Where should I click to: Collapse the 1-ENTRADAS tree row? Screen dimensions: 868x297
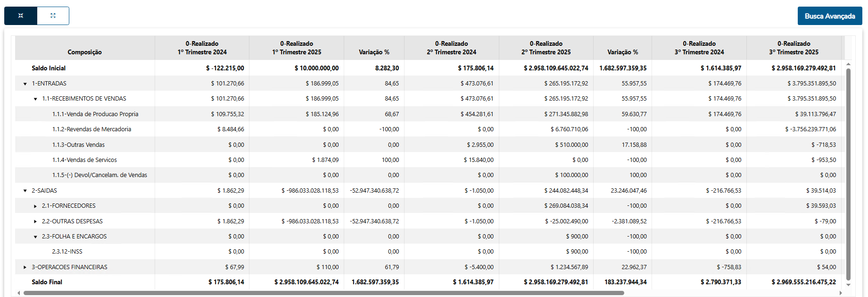[25, 84]
